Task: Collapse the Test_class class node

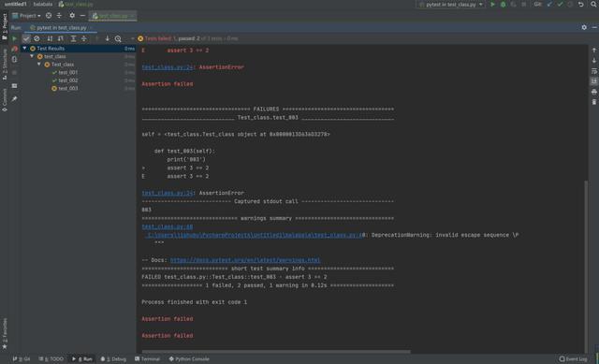Action: [39, 65]
